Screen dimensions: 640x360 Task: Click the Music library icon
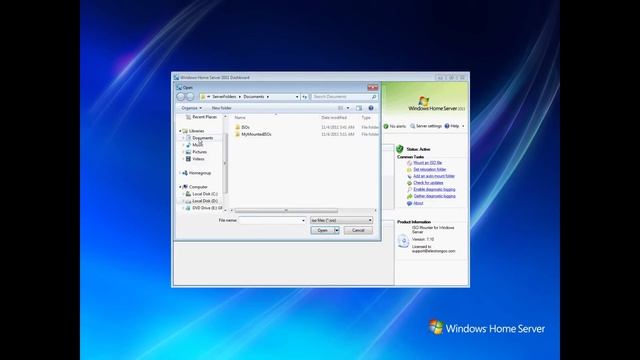coord(188,145)
